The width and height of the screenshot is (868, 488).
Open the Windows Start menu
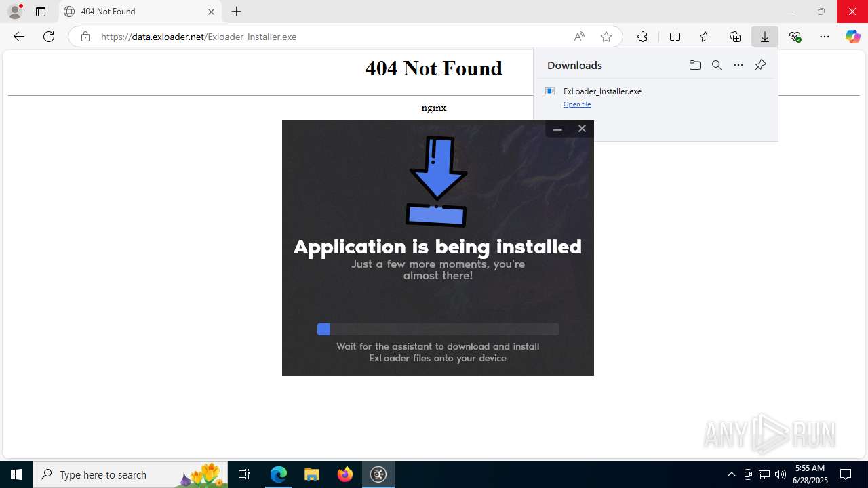pyautogui.click(x=16, y=474)
